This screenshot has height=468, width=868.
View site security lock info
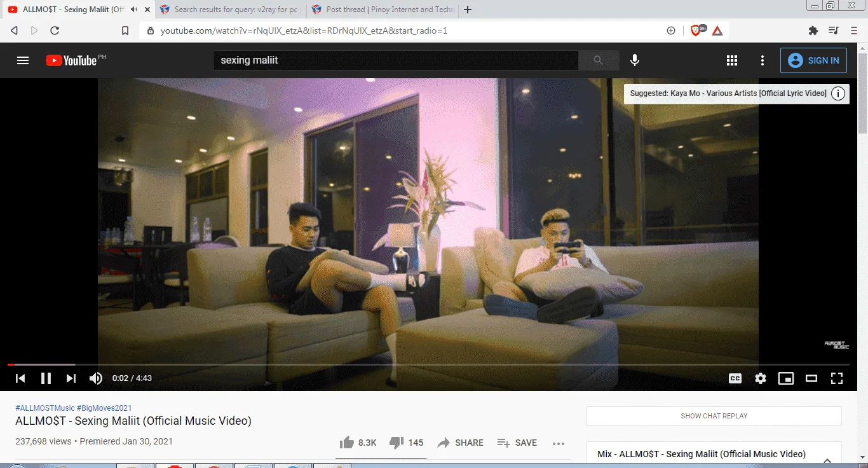tap(151, 31)
